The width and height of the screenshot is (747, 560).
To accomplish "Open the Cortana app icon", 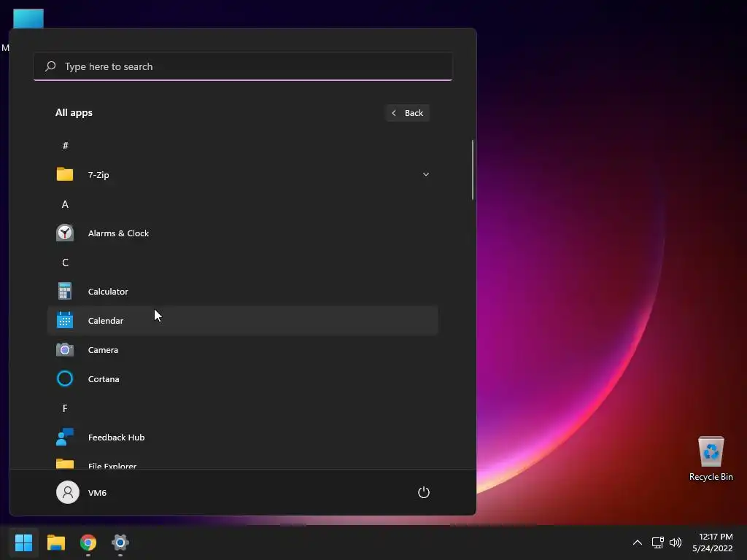I will click(65, 378).
